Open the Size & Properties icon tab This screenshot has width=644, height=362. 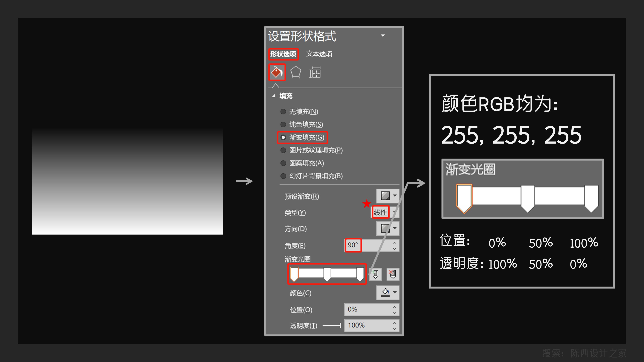click(315, 72)
